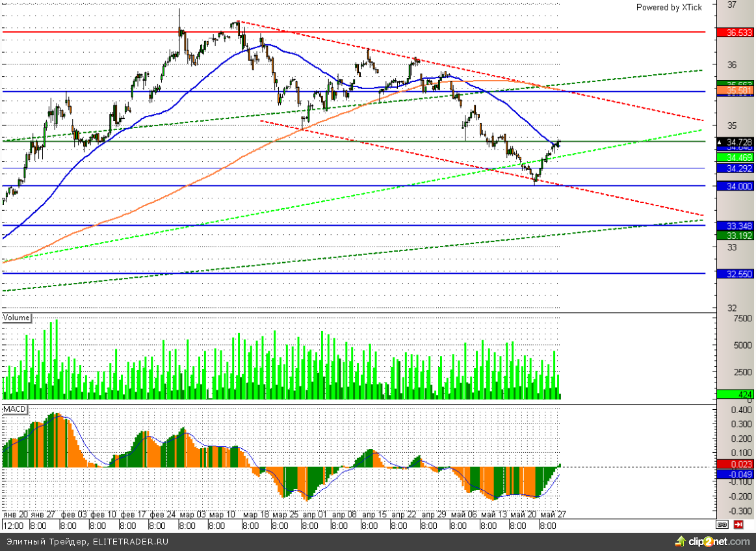The height and width of the screenshot is (551, 756).
Task: Click the orange 35.581 moving average label
Action: (735, 91)
